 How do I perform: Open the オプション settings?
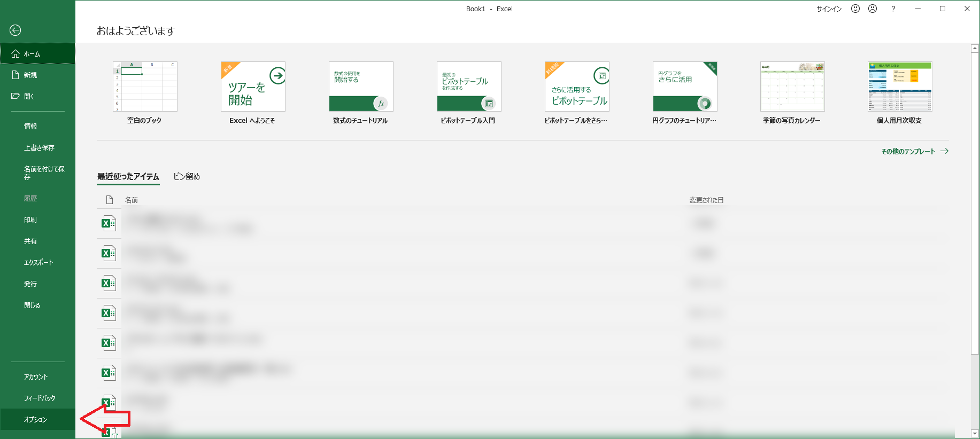tap(37, 419)
